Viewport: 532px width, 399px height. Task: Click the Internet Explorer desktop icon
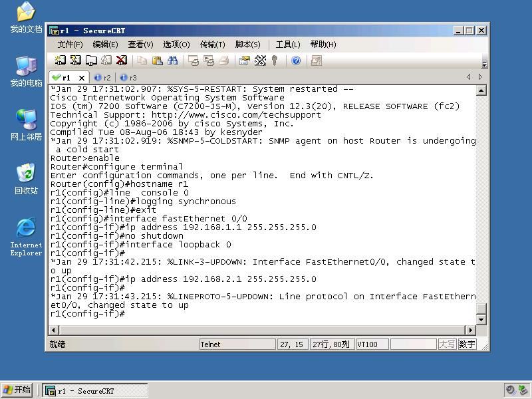pos(26,237)
